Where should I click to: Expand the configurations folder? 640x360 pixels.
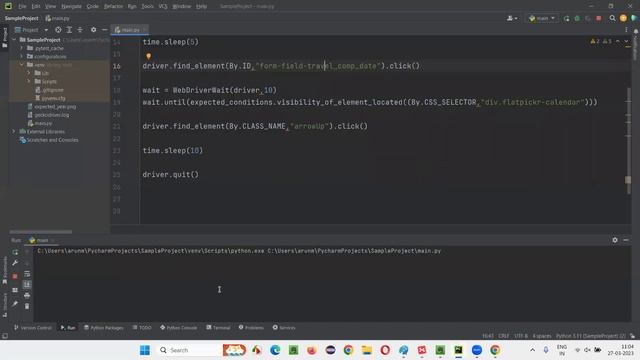(22, 56)
